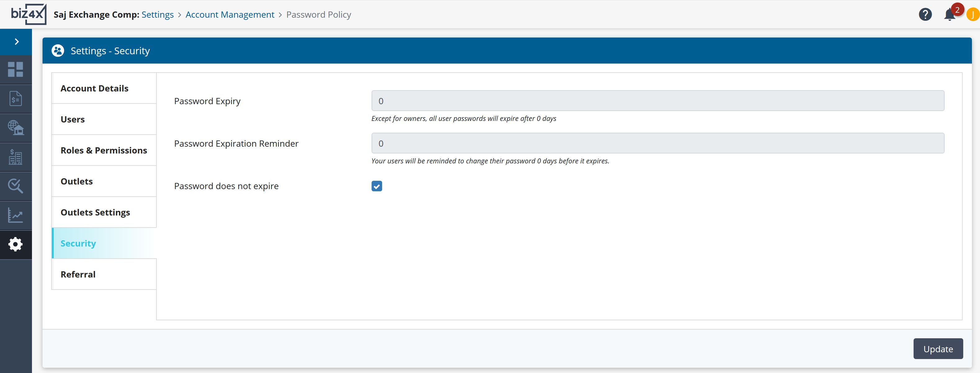This screenshot has width=980, height=373.
Task: Click the Update button
Action: click(938, 349)
